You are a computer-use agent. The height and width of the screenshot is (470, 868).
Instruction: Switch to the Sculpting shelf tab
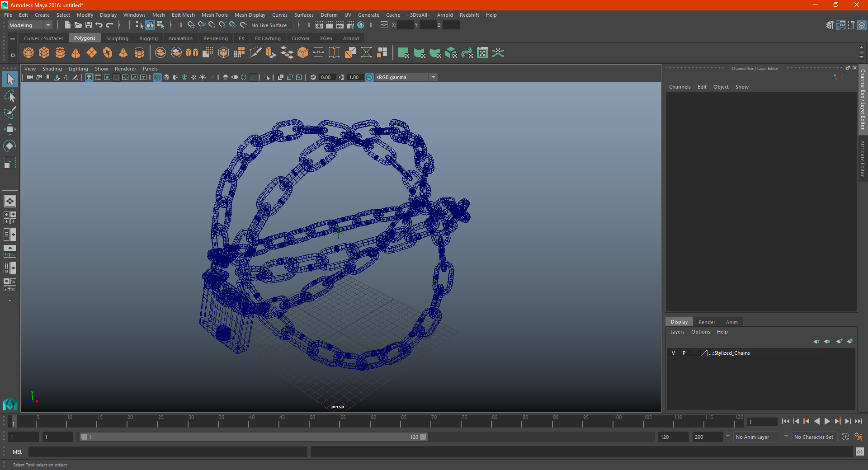[117, 38]
